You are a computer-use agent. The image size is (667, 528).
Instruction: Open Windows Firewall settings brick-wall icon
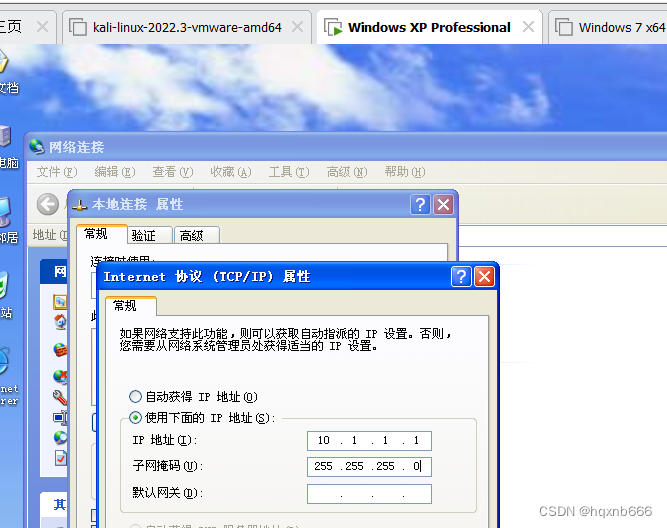pos(60,350)
